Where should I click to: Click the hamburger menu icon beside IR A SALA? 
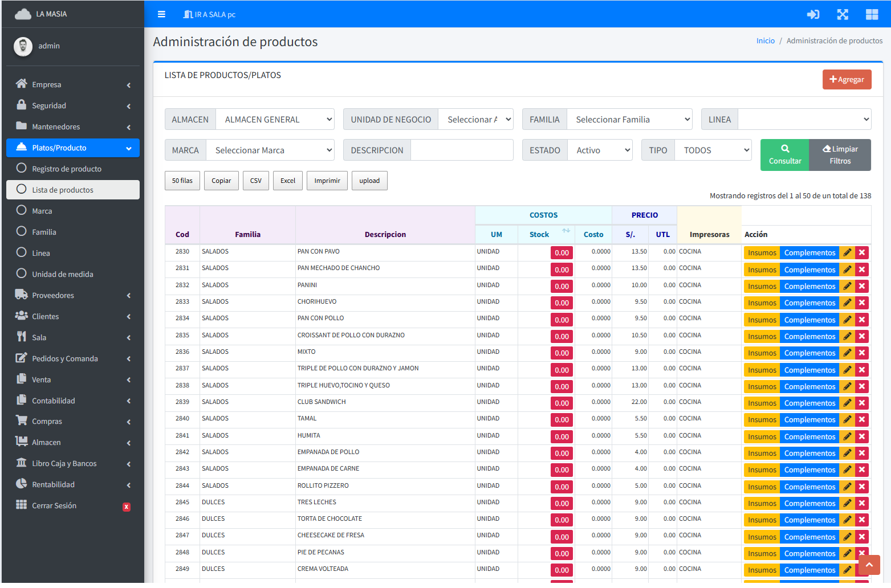click(161, 14)
